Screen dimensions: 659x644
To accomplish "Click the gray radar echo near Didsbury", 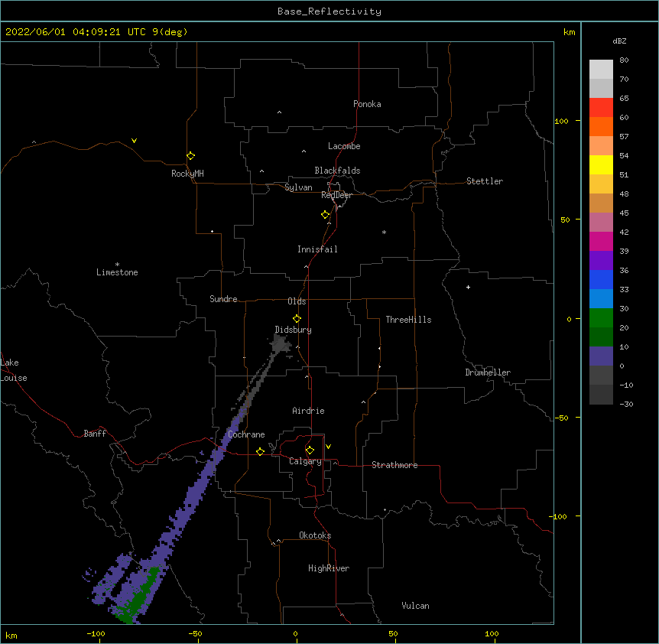I will (x=280, y=344).
